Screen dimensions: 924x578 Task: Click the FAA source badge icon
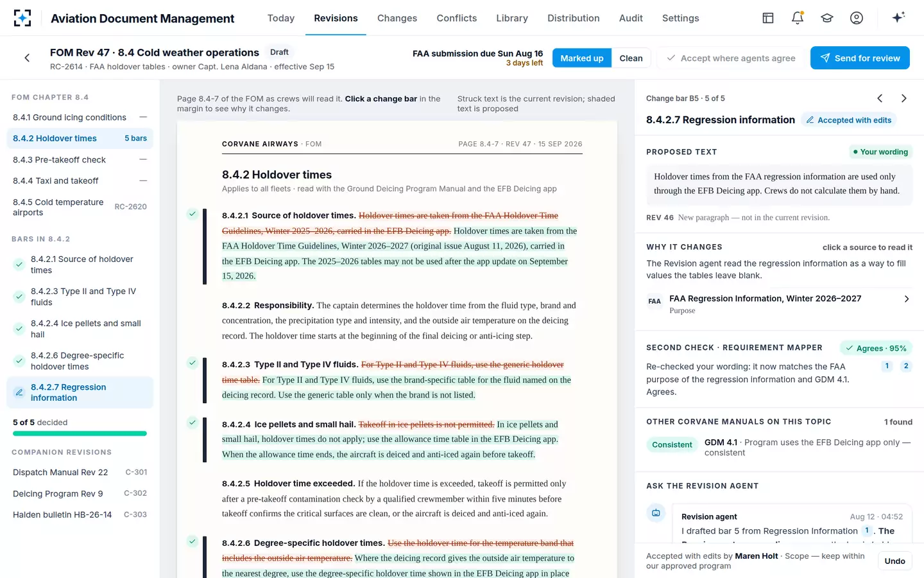[x=654, y=301]
